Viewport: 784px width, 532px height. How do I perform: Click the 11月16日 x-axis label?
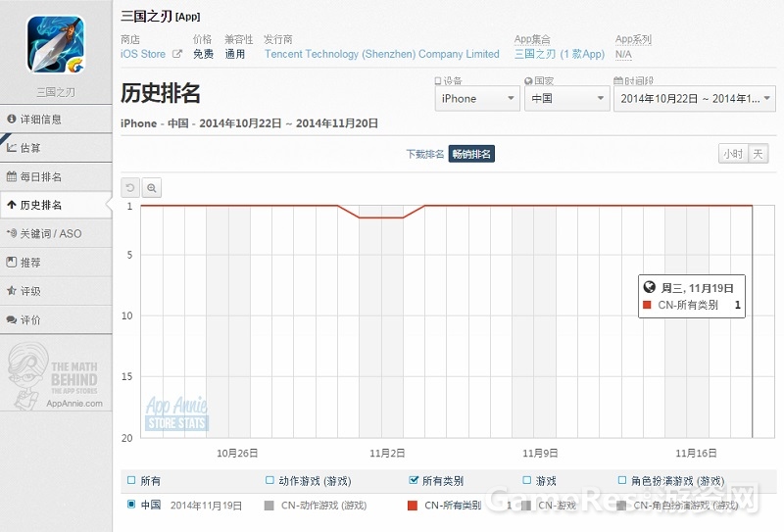pyautogui.click(x=696, y=453)
